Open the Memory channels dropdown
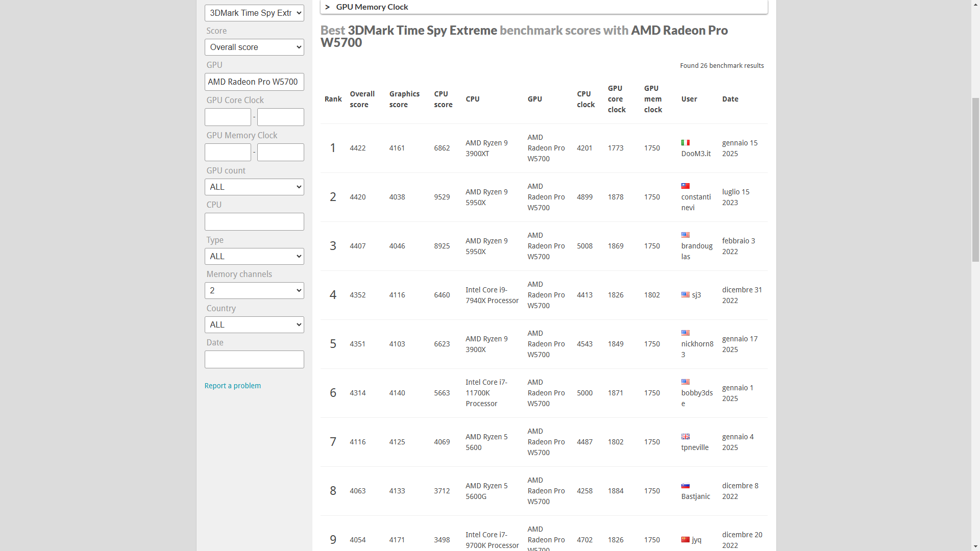 point(254,290)
